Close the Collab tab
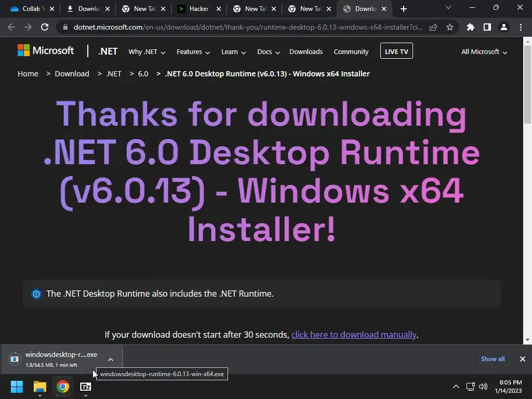The width and height of the screenshot is (532, 399). 52,9
